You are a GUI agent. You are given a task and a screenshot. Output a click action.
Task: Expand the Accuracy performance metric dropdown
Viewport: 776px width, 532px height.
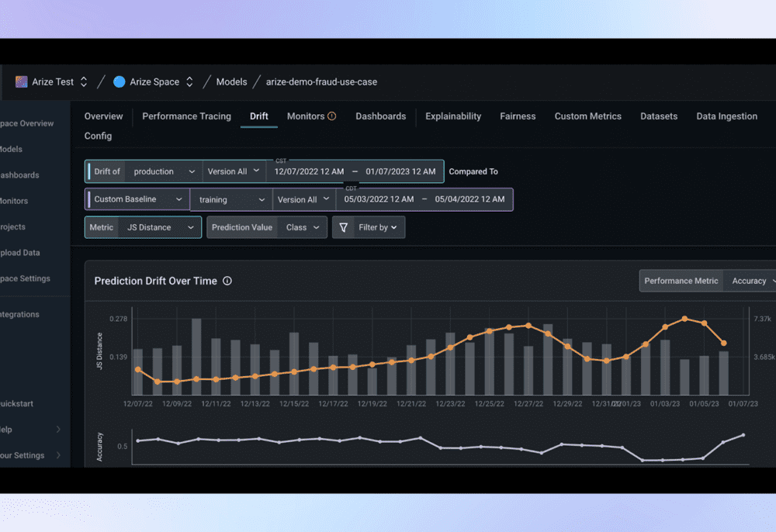(751, 281)
